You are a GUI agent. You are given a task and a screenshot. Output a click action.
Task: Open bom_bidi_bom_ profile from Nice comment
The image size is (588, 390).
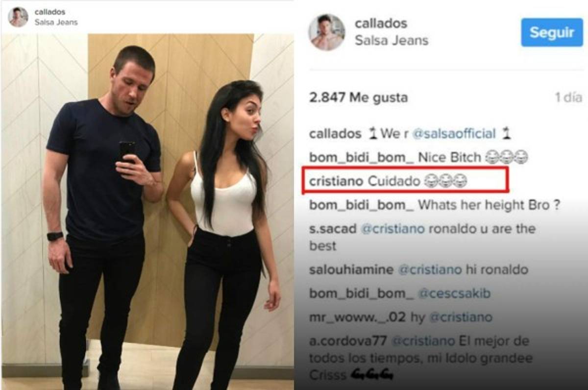(x=362, y=157)
